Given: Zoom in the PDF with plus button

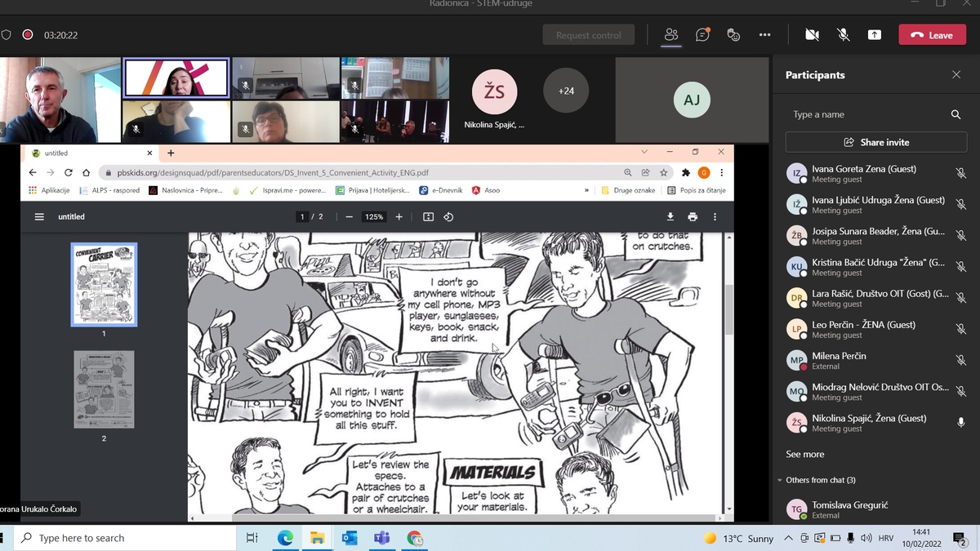Looking at the screenshot, I should point(399,216).
